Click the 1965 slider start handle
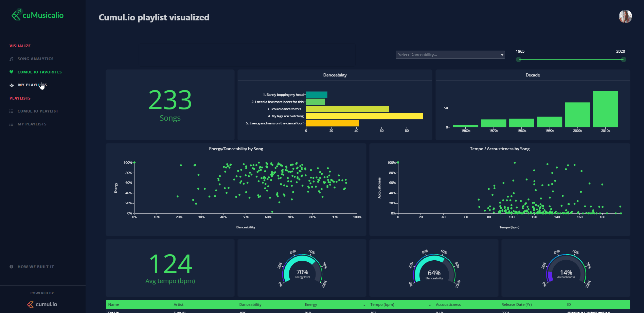 [x=518, y=59]
